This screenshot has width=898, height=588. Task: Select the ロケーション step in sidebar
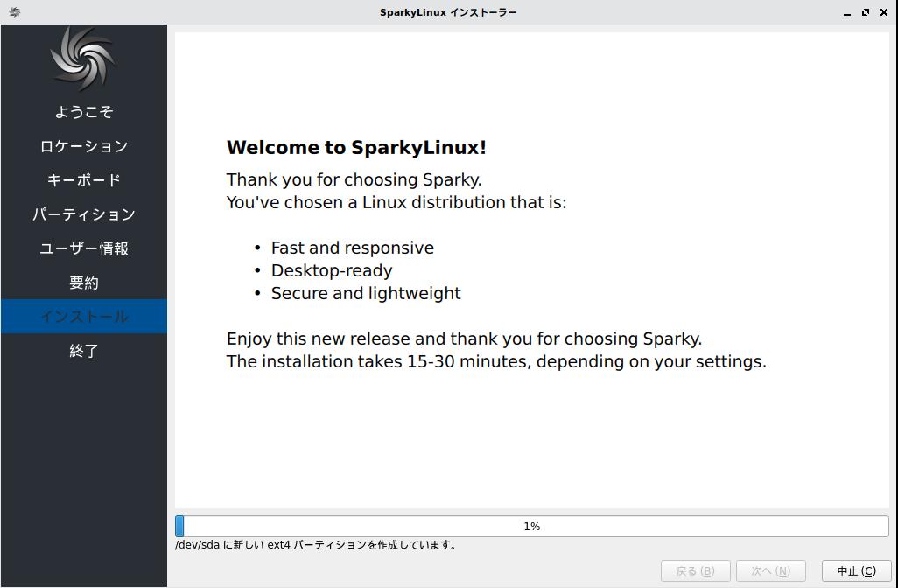tap(84, 146)
